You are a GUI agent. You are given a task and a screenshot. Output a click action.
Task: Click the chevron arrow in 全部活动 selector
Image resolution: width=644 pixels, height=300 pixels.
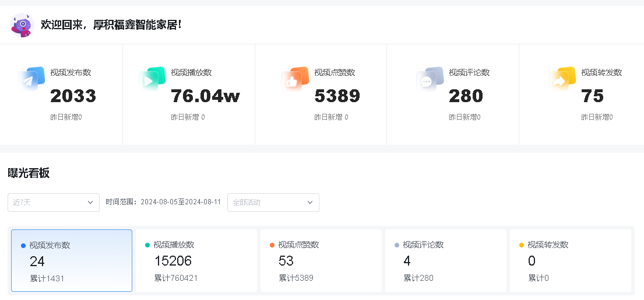(x=310, y=203)
